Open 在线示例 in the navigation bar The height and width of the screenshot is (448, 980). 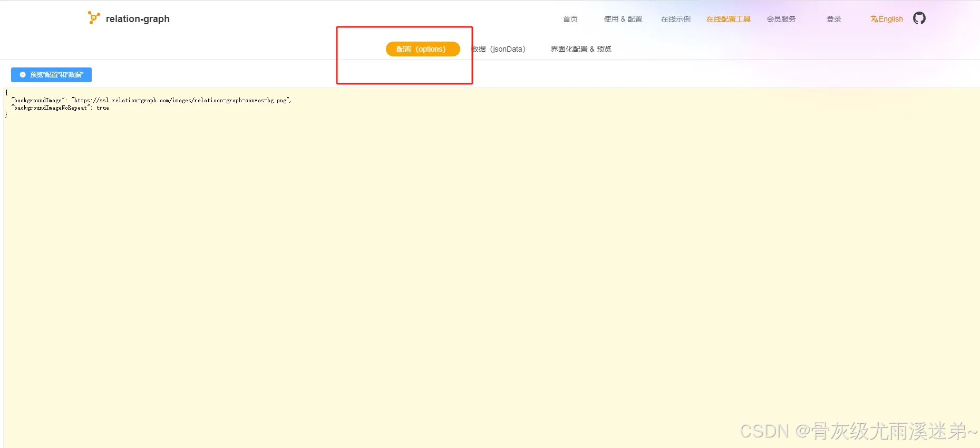click(x=675, y=19)
